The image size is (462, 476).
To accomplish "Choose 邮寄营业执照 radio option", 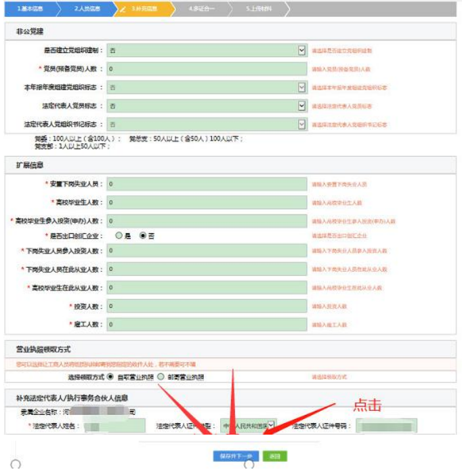I will (x=161, y=376).
